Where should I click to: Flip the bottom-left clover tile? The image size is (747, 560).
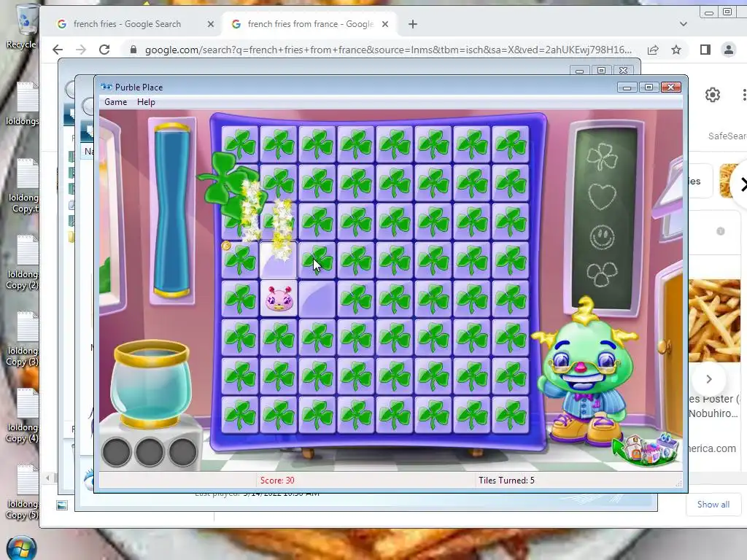[x=240, y=415]
